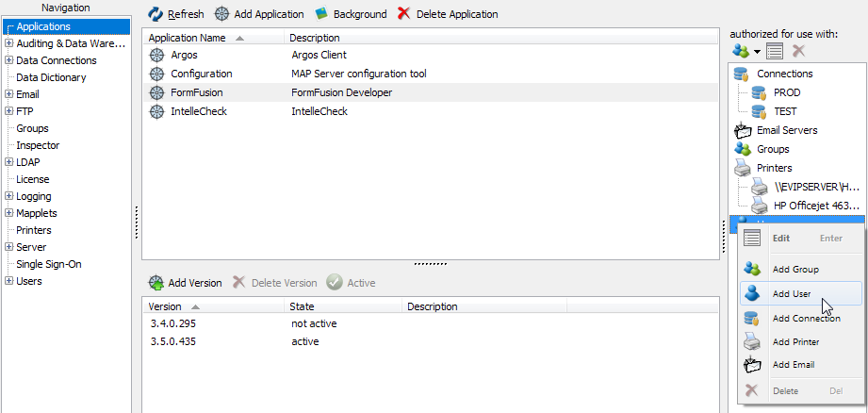Expand the Logging navigation node

[8, 196]
